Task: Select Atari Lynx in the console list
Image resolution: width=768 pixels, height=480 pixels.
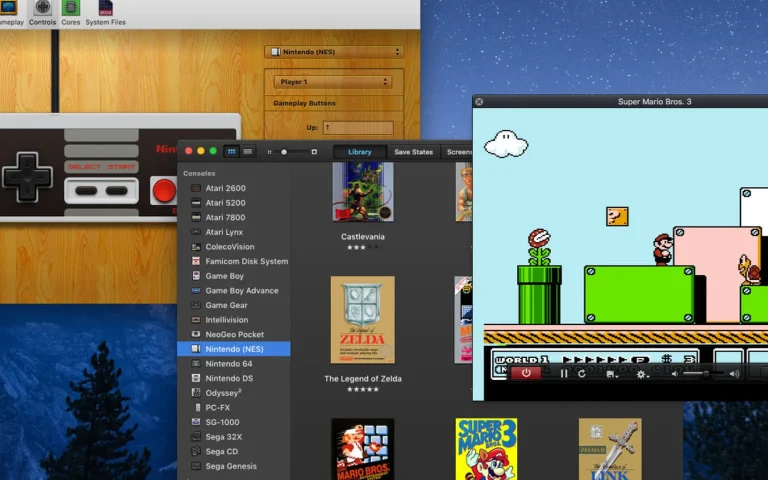Action: click(x=234, y=232)
